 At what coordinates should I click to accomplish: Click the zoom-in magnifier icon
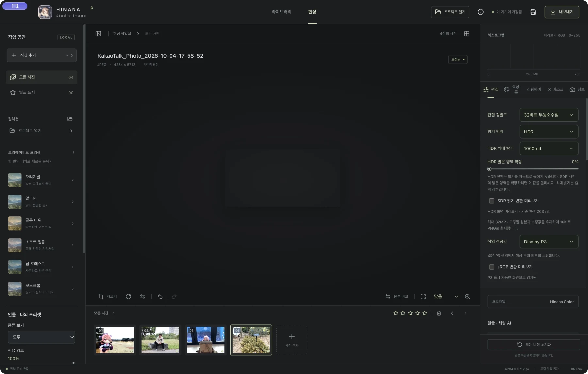click(467, 296)
